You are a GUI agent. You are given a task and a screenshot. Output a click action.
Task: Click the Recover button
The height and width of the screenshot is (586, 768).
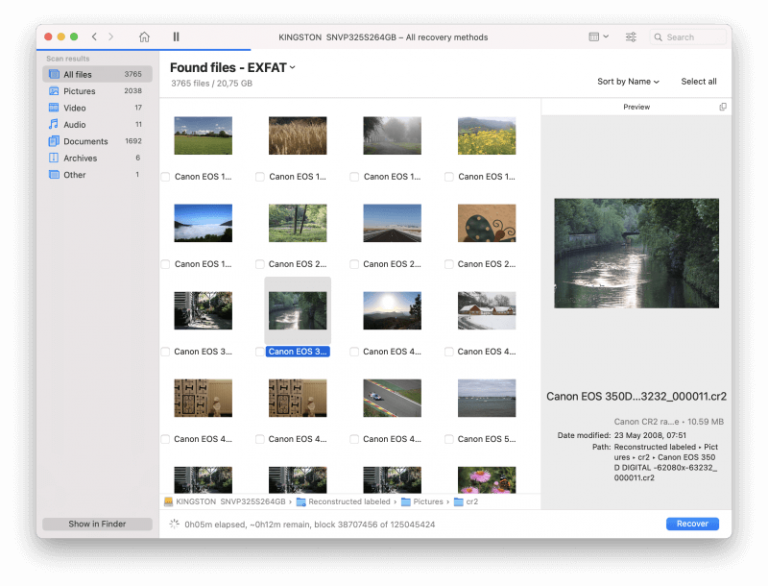click(x=692, y=523)
